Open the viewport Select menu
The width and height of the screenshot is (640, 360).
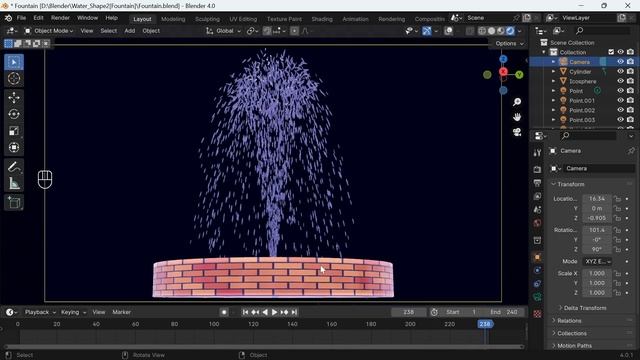(x=109, y=31)
